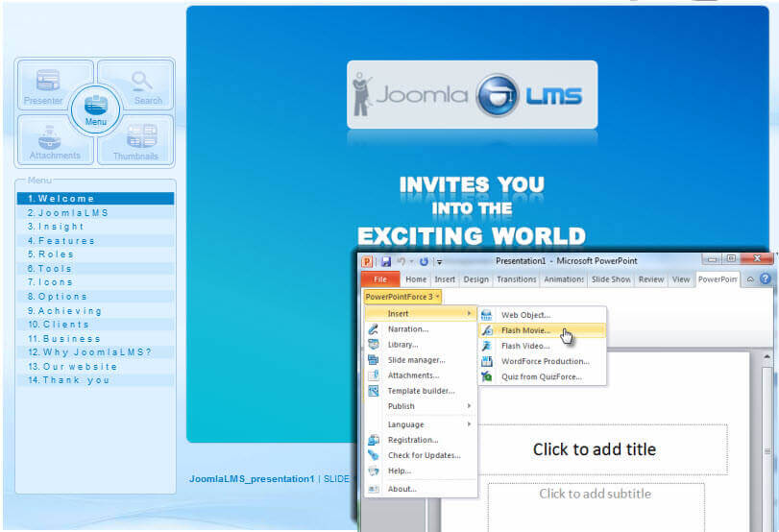Expand the Insert submenu

pyautogui.click(x=421, y=313)
